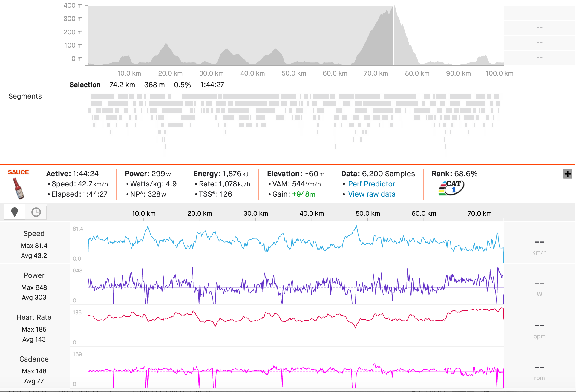Viewport: 576px width, 392px height.
Task: Click the Sauce hot sauce bottle icon
Action: [19, 188]
